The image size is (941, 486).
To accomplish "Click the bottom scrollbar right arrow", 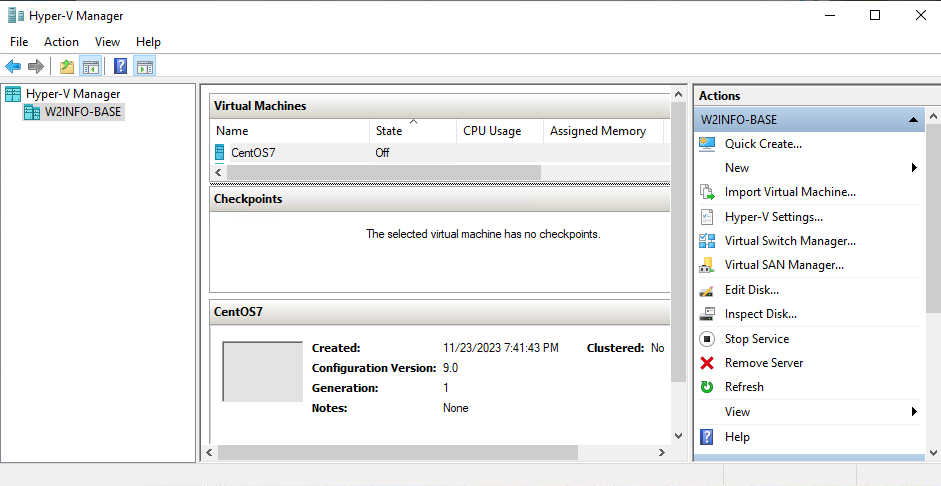I will [662, 452].
